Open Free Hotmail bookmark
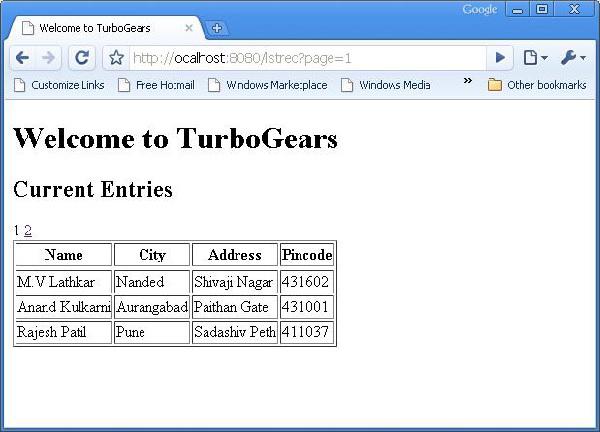This screenshot has width=600, height=432. point(156,85)
